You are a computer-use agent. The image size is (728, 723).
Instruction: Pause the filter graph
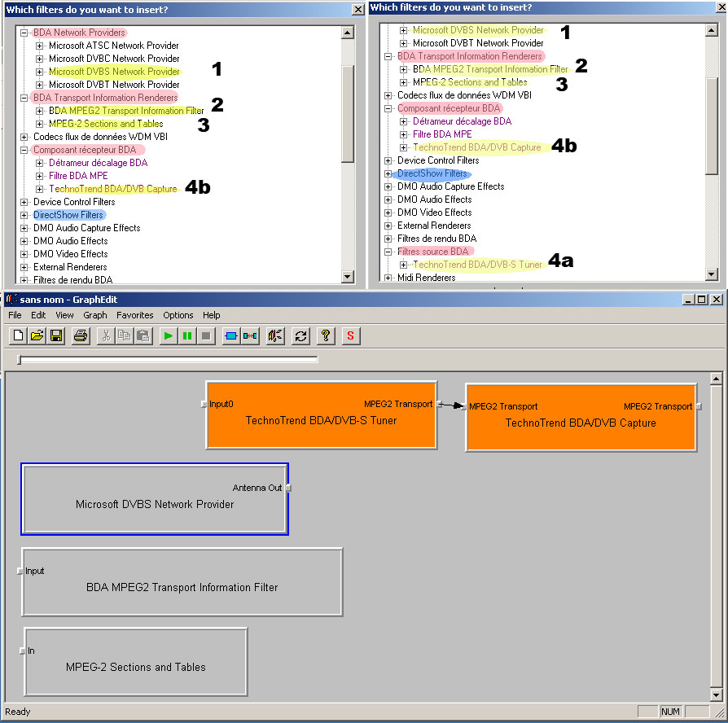click(x=187, y=335)
